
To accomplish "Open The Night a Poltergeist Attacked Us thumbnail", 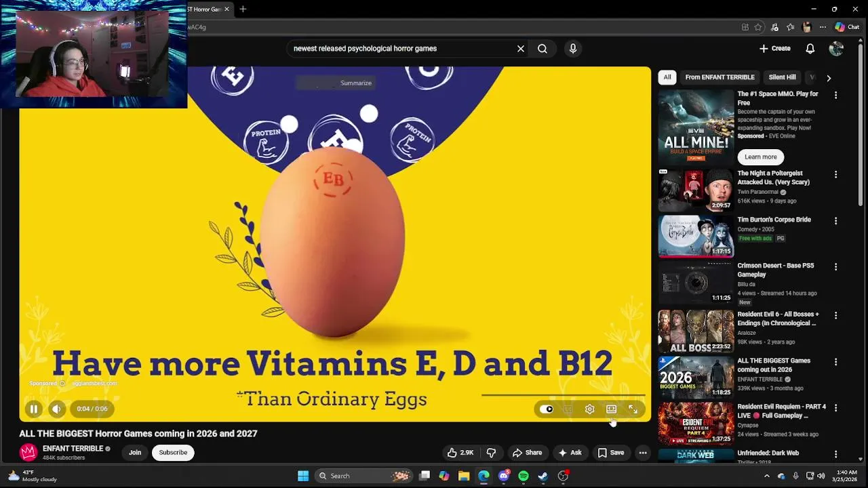I will 696,190.
